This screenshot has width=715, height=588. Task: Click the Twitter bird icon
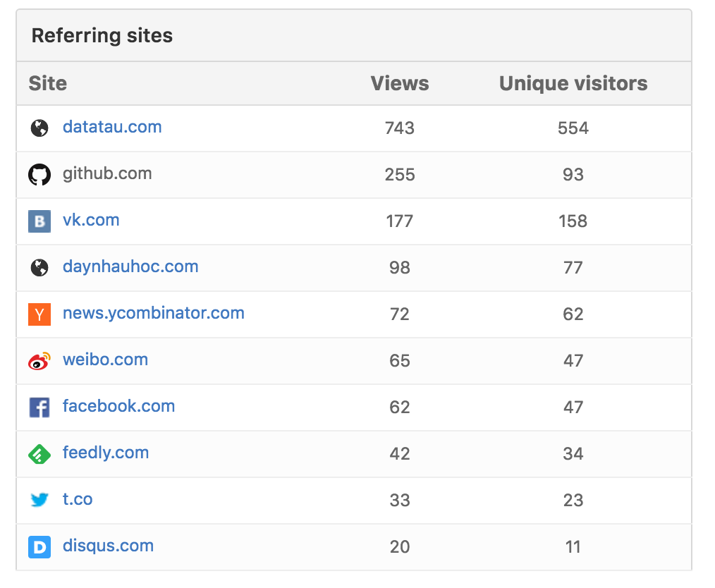39,500
